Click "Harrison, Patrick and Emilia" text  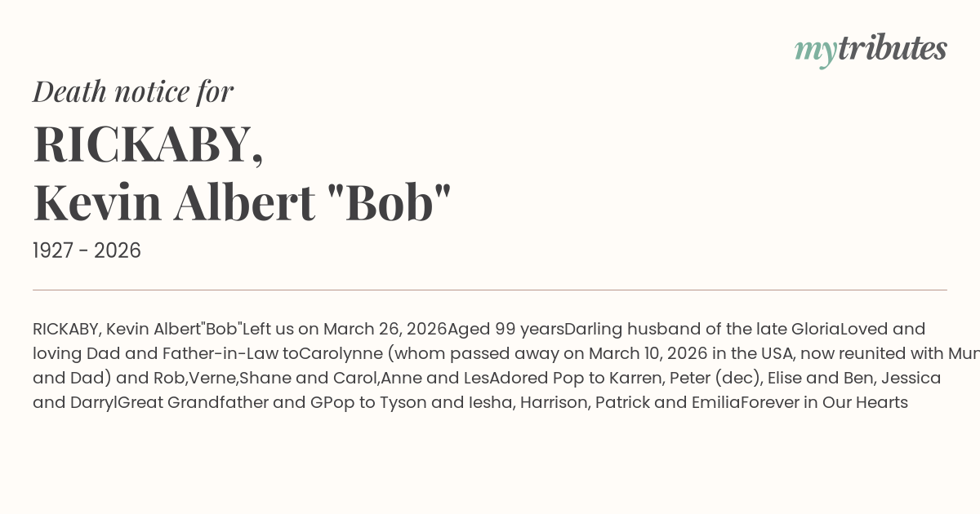click(x=627, y=402)
